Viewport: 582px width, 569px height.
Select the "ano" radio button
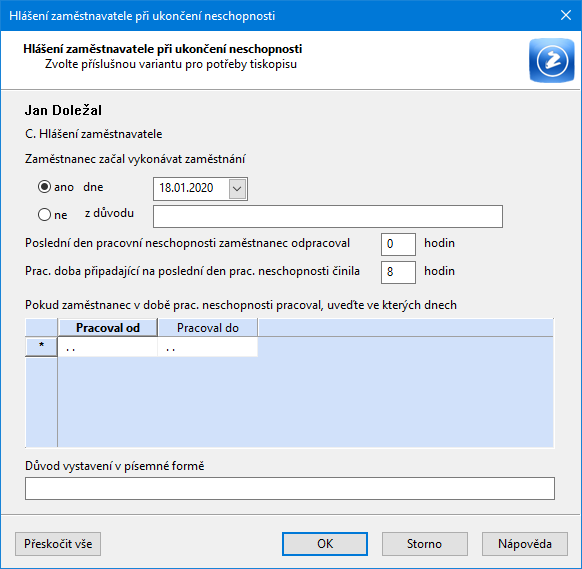44,187
